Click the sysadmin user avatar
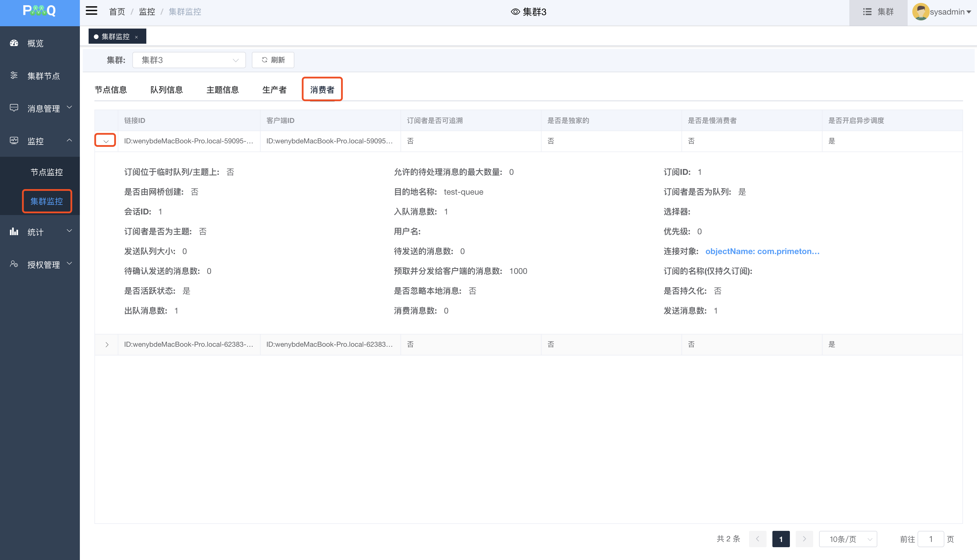This screenshot has width=977, height=560. click(x=920, y=12)
